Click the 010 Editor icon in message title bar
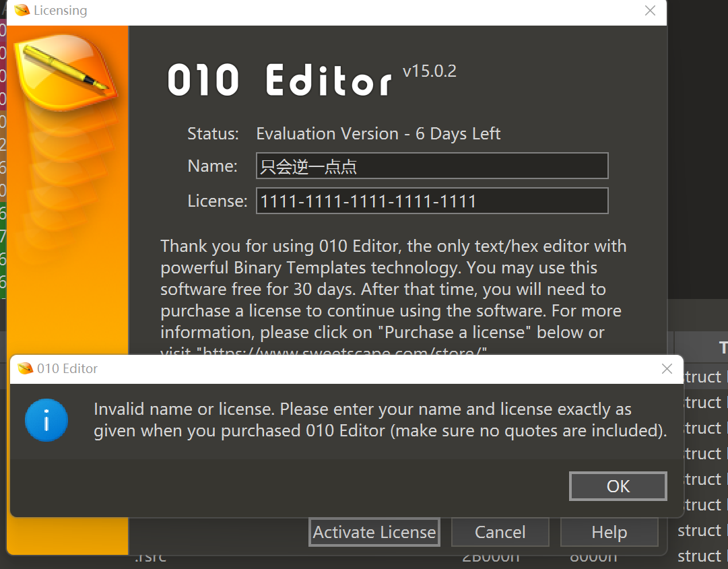The width and height of the screenshot is (728, 569). (x=26, y=368)
